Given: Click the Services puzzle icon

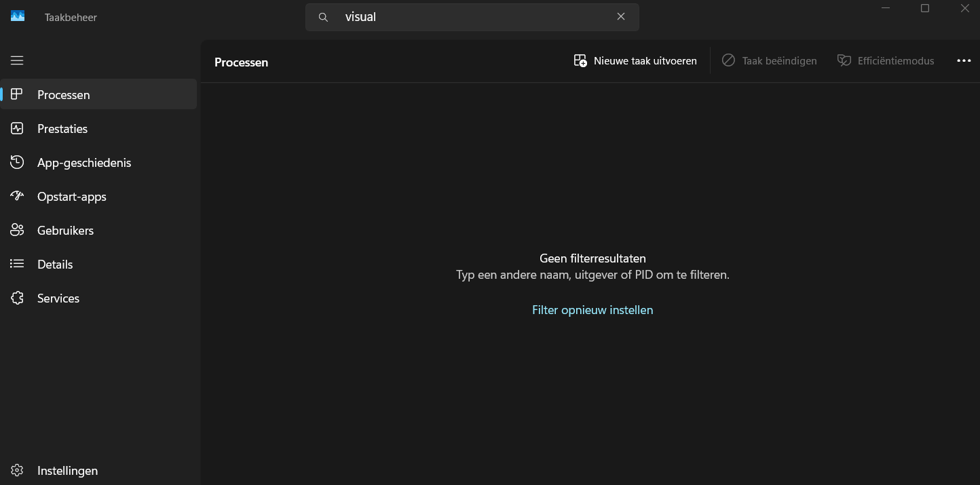Looking at the screenshot, I should [x=17, y=298].
